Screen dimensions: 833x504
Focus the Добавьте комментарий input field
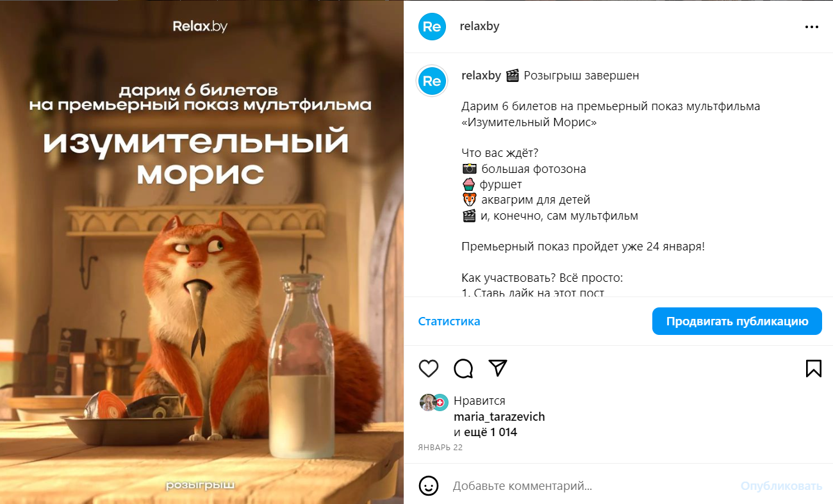tap(590, 486)
